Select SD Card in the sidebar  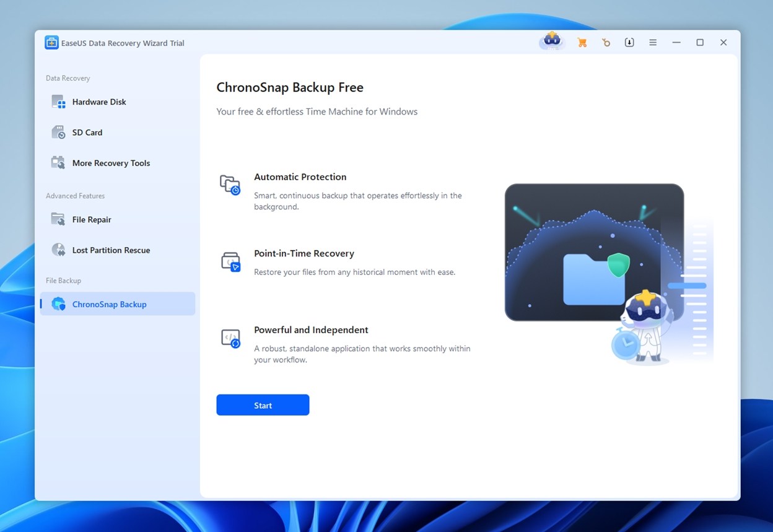point(118,133)
